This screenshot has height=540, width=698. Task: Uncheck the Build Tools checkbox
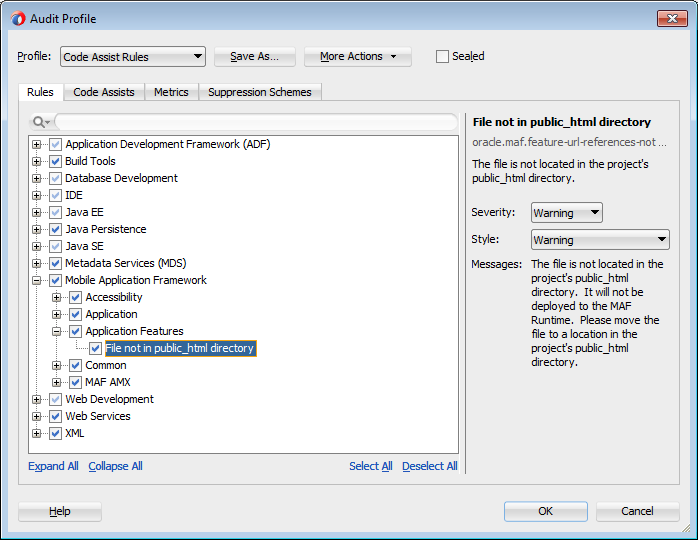click(x=55, y=161)
